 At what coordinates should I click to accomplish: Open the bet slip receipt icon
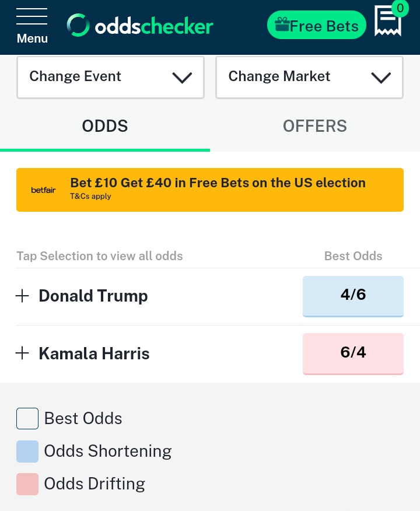(388, 21)
